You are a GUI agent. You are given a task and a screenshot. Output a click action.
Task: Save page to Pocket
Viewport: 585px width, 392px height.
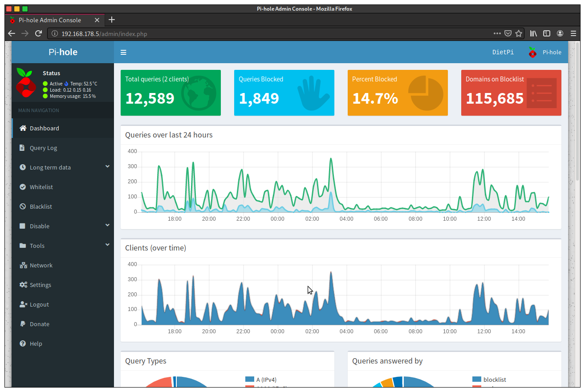coord(508,33)
